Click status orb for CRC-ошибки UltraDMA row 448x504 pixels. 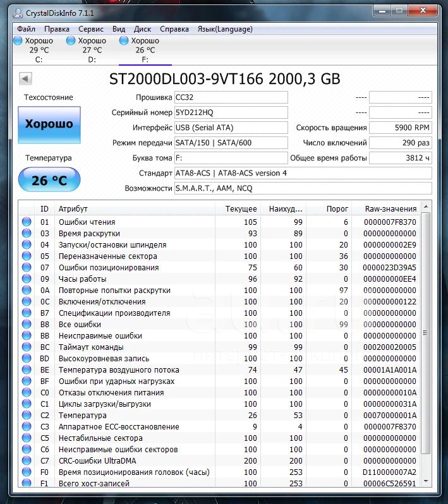coord(27,460)
